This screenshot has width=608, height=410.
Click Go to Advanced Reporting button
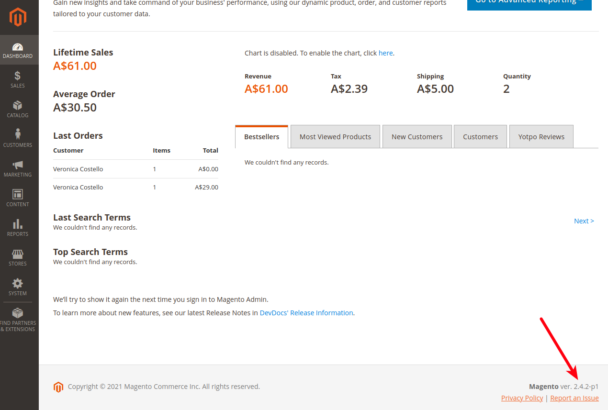point(529,3)
